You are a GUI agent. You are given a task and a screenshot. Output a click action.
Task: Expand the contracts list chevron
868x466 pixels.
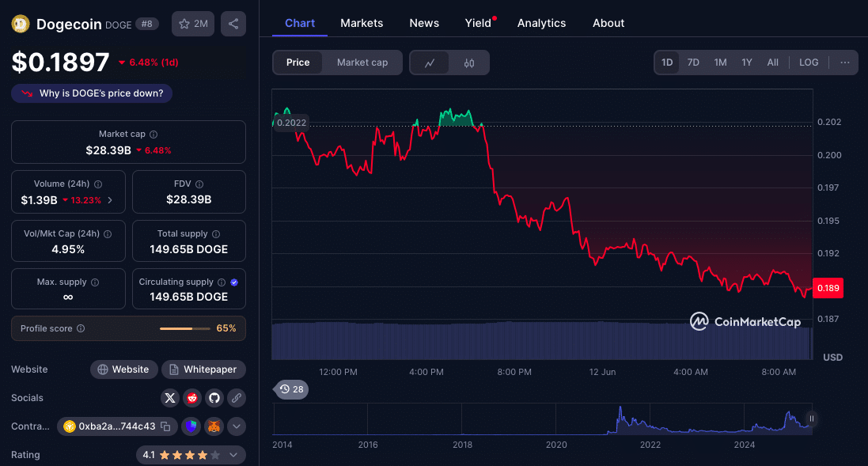click(x=237, y=426)
